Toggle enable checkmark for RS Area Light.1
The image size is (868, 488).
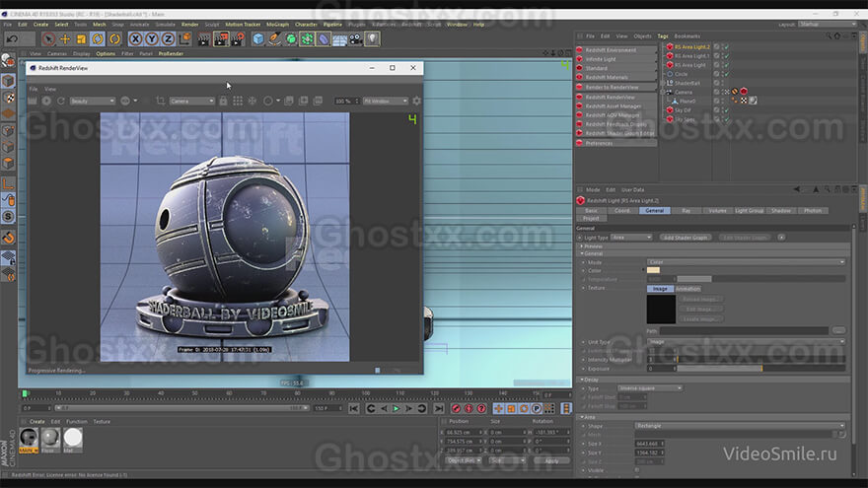coord(726,56)
